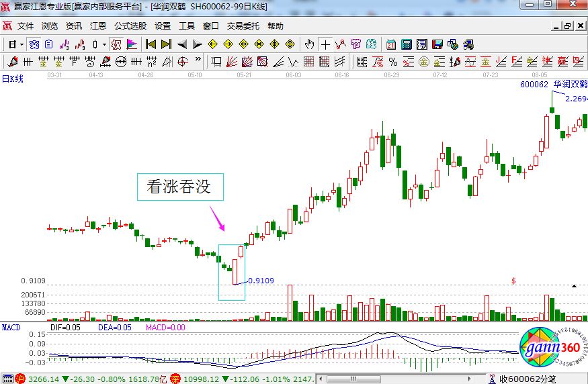Click the save floppy disk icon

point(437,44)
